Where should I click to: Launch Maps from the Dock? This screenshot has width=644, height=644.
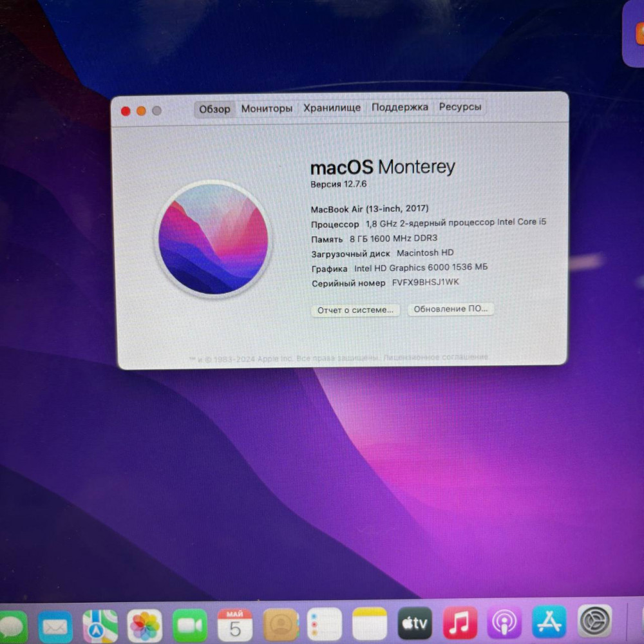(x=100, y=627)
